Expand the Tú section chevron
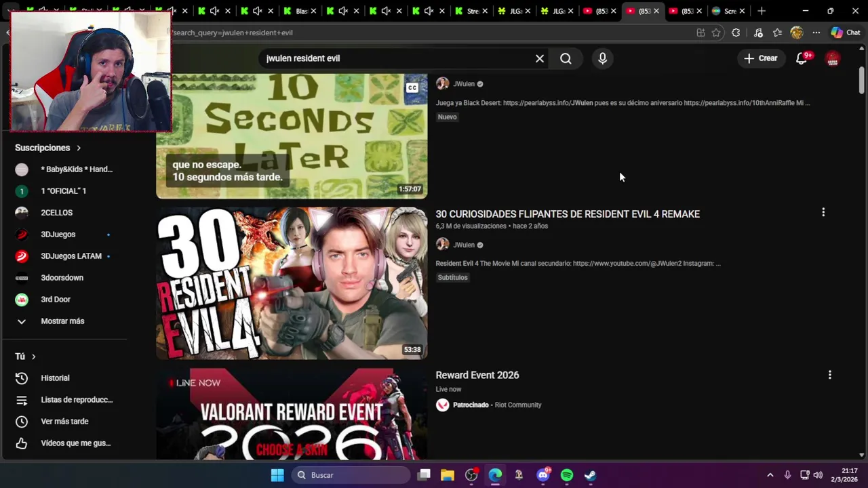 coord(33,357)
